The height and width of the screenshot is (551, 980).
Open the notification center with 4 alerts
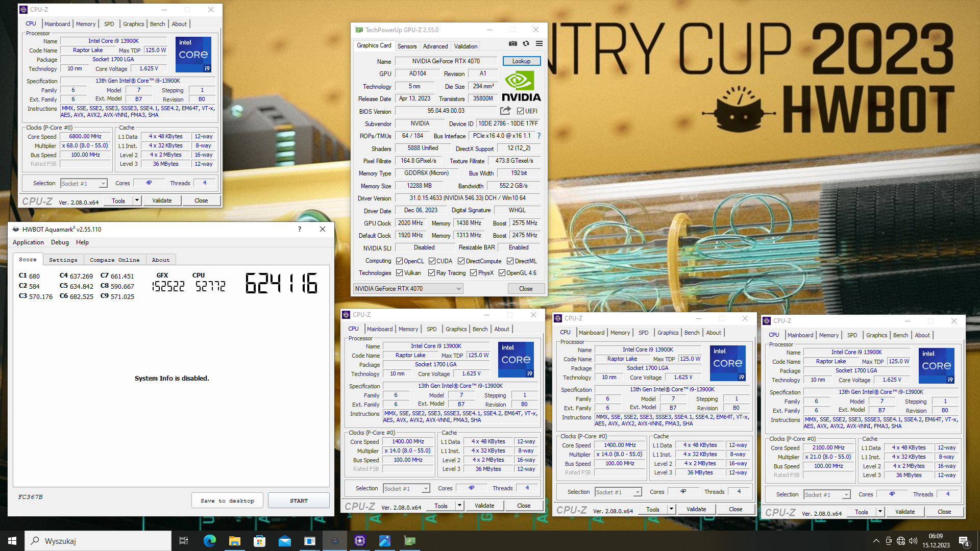[964, 541]
